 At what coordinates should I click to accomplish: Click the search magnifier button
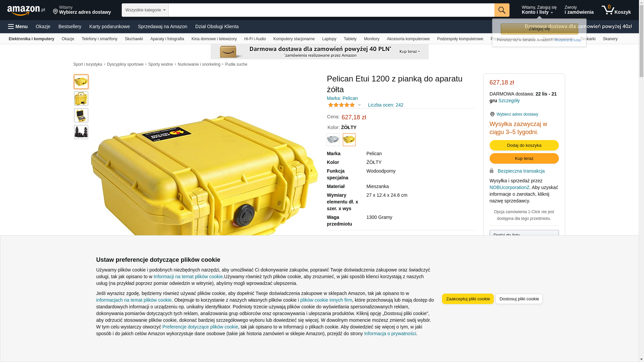[502, 10]
